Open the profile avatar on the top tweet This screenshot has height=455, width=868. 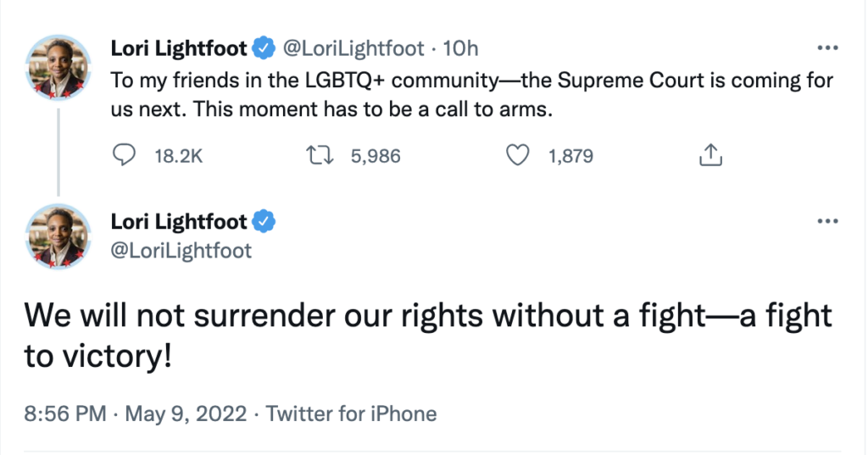pyautogui.click(x=58, y=69)
